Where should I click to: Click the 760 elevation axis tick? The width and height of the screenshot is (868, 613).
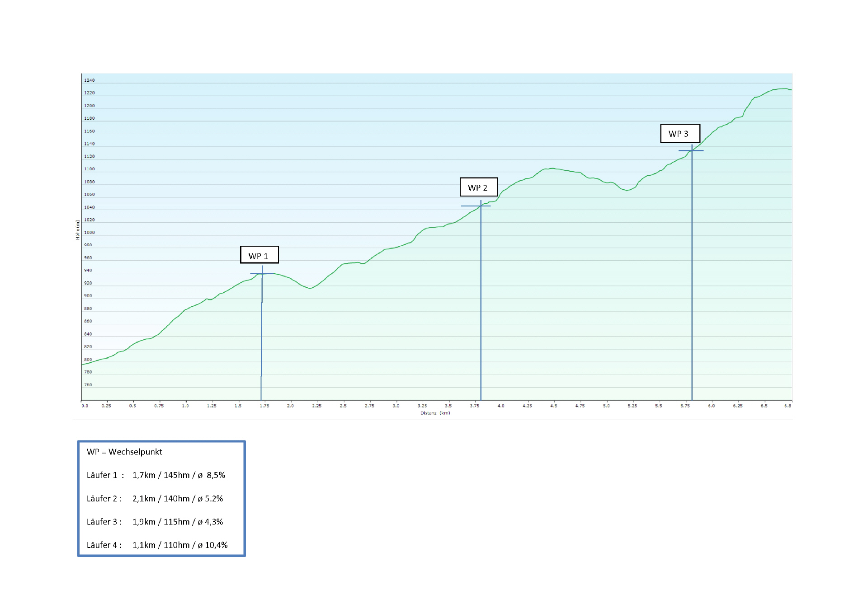88,385
